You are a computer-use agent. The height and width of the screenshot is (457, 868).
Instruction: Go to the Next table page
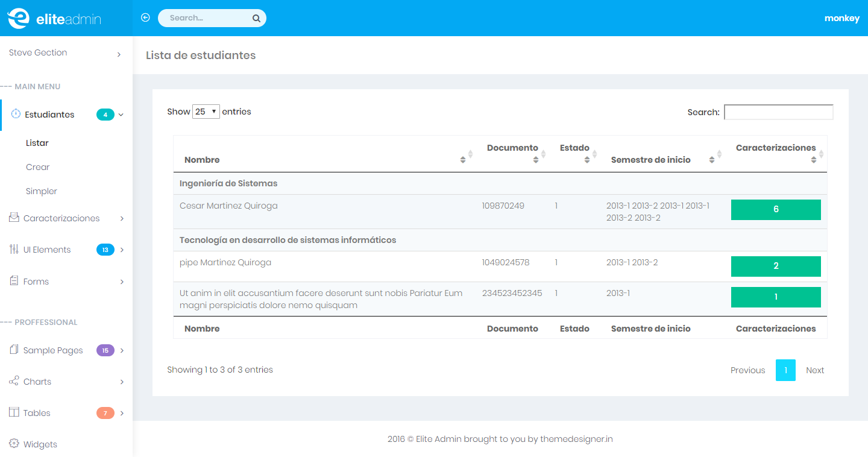pyautogui.click(x=815, y=370)
